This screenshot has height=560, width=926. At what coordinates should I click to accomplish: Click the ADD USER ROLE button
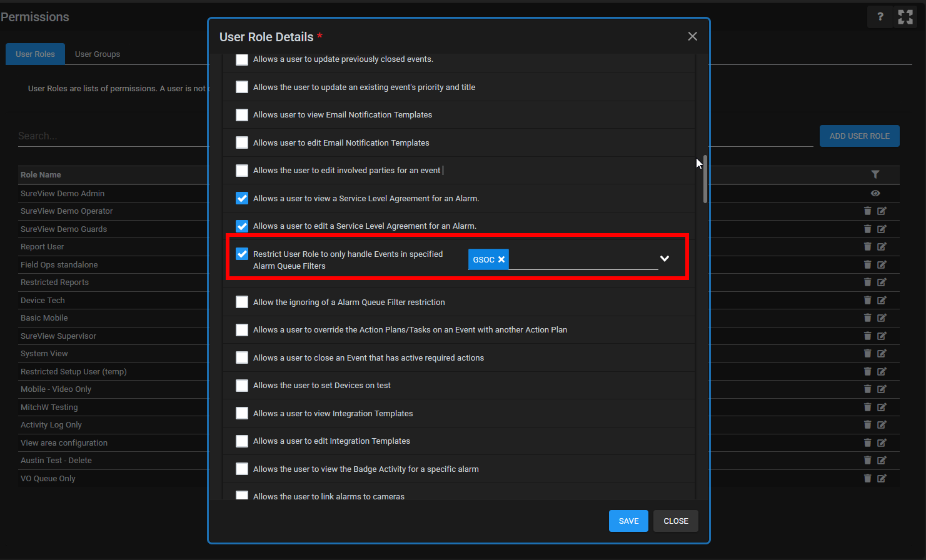point(859,136)
